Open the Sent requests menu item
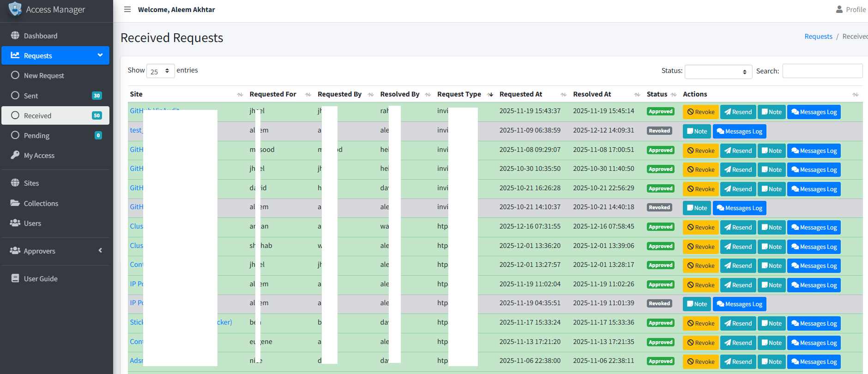 31,96
